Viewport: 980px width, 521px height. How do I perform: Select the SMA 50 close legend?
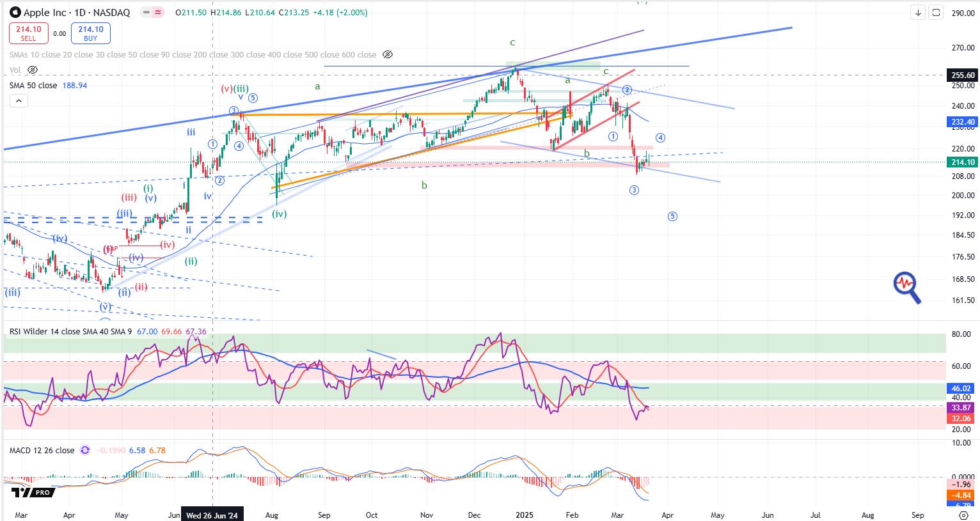tap(33, 85)
